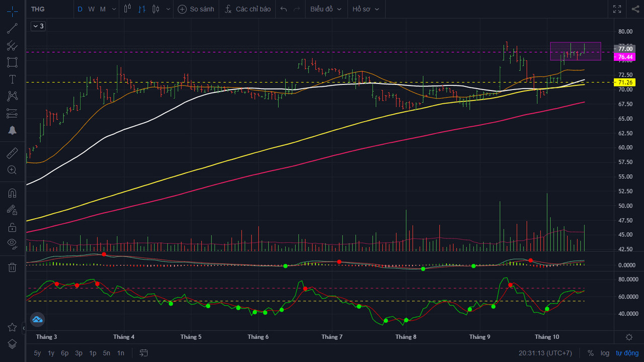Select the purple rectangle drawing on chart
The height and width of the screenshot is (362, 644).
tap(576, 51)
